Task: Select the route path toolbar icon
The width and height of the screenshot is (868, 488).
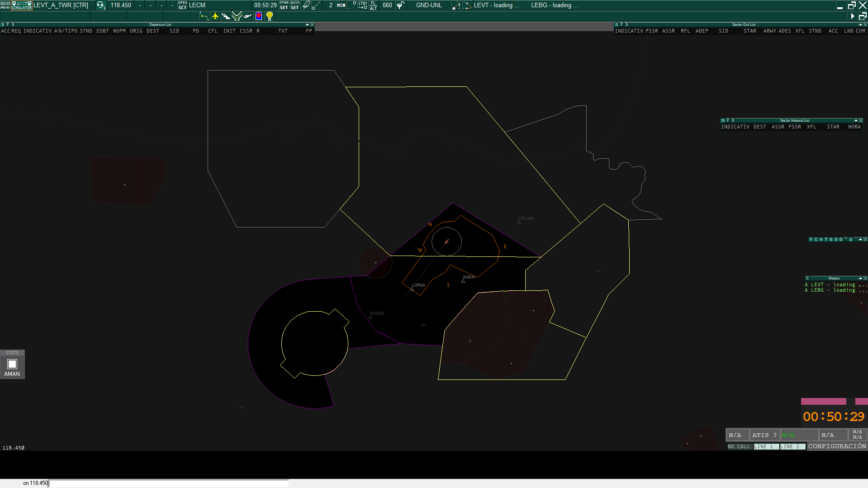Action: 204,16
